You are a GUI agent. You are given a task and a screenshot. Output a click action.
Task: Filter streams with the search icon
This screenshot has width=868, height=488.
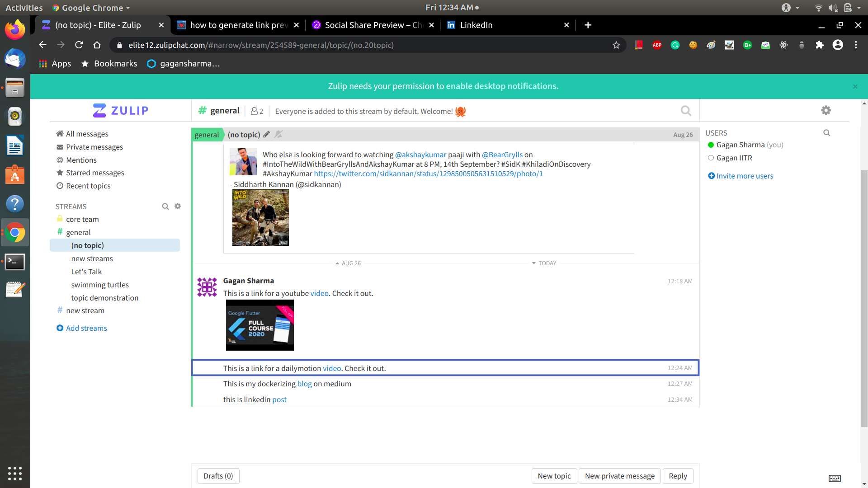tap(165, 206)
